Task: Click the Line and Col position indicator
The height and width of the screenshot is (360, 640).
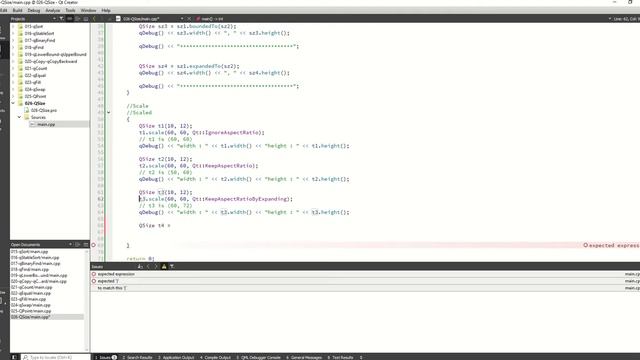Action: pos(627,19)
